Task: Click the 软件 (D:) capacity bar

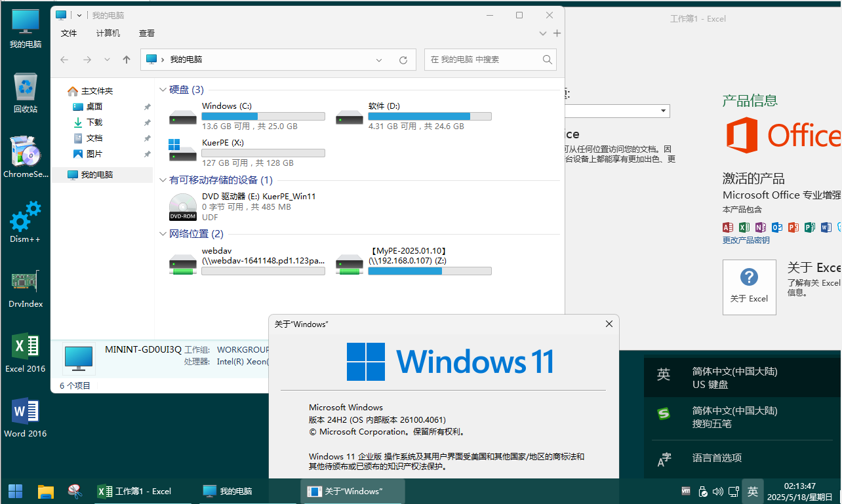Action: pos(430,116)
